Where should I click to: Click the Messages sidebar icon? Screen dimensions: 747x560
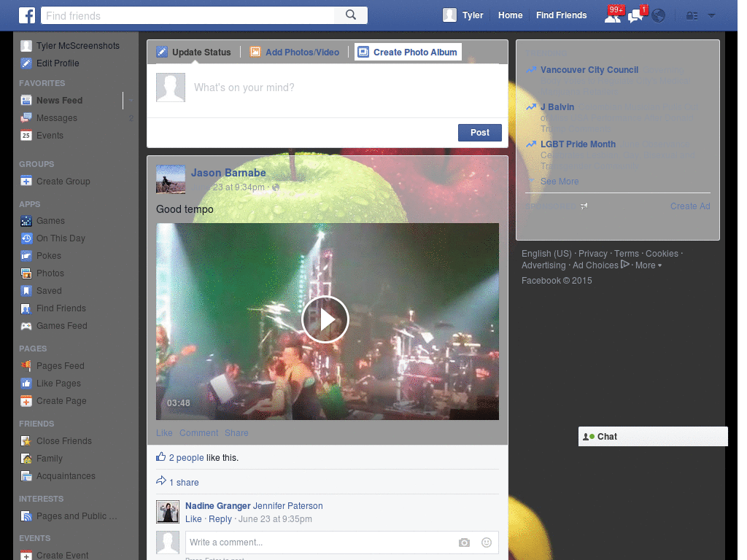26,117
